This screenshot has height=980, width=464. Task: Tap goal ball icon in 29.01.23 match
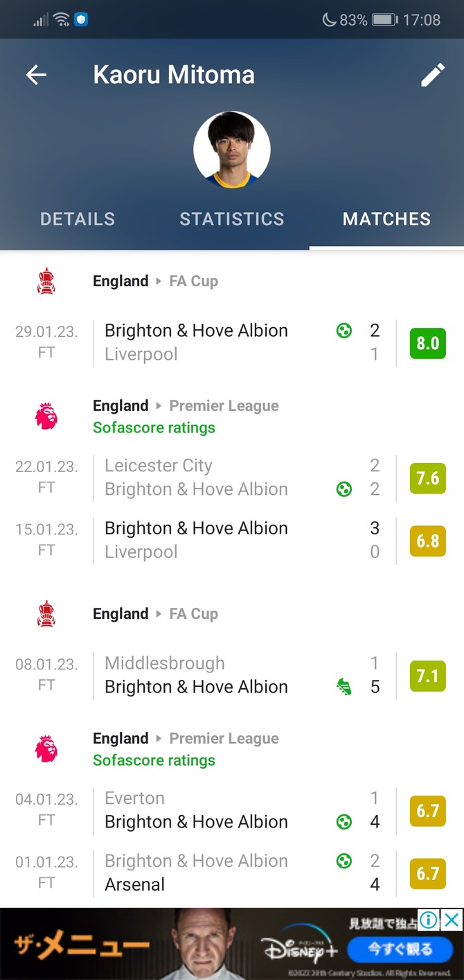point(343,331)
